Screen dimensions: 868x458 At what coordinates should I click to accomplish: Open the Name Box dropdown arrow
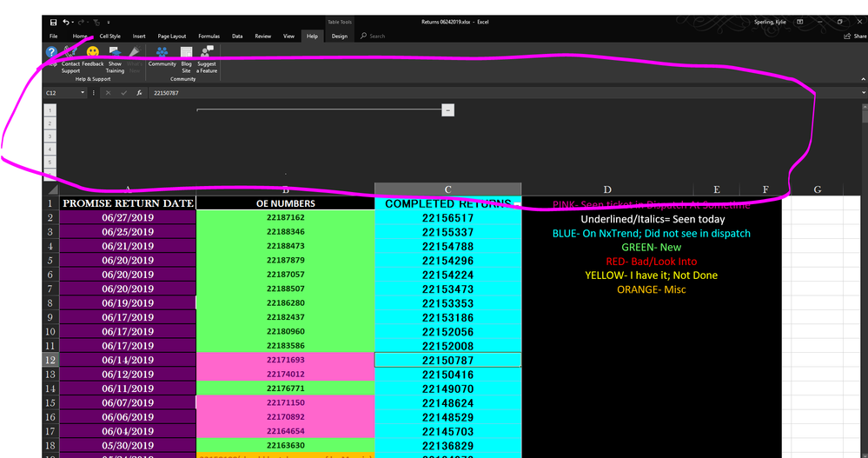(83, 93)
